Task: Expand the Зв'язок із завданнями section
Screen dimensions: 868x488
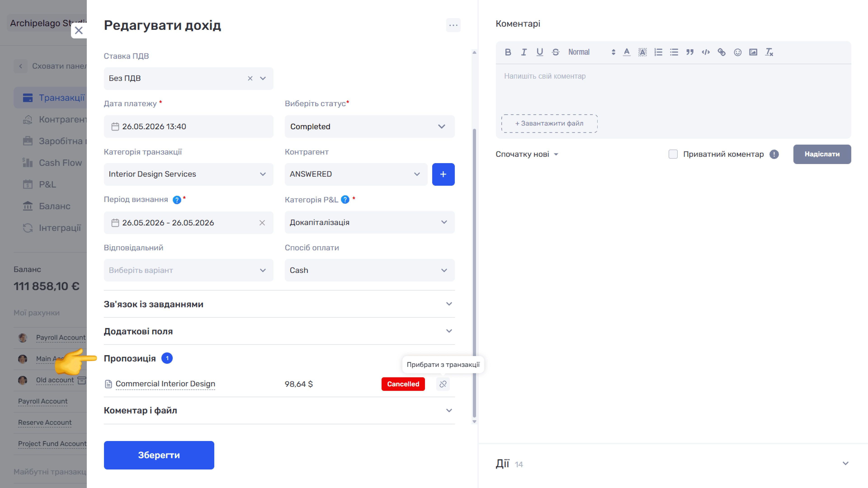Action: click(x=279, y=304)
